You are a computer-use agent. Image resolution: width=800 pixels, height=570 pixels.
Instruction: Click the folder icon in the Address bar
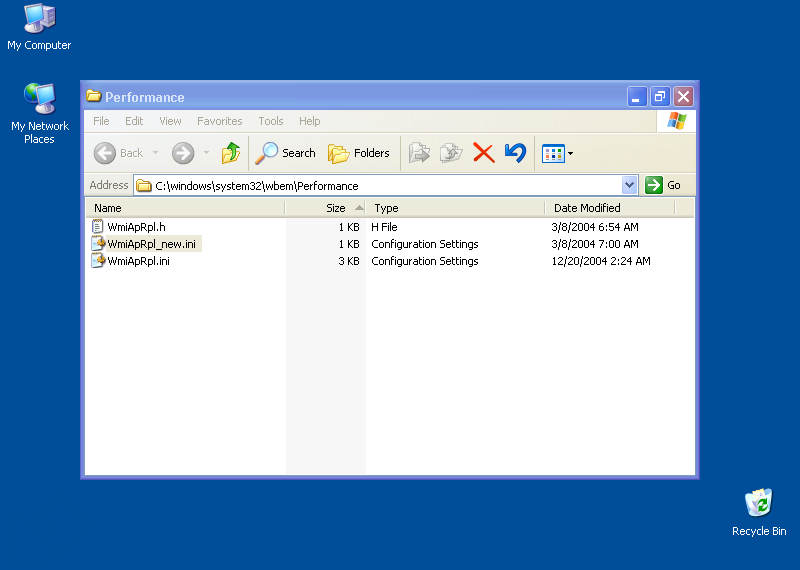pyautogui.click(x=144, y=185)
